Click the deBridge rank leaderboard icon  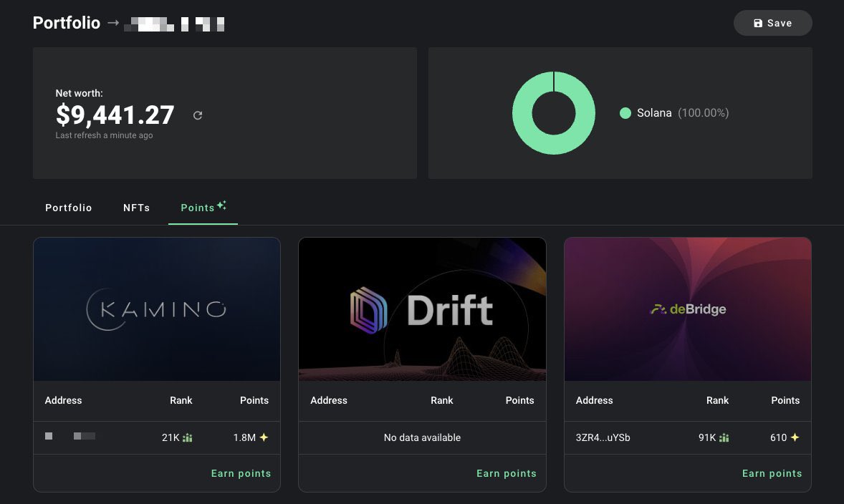click(x=724, y=438)
